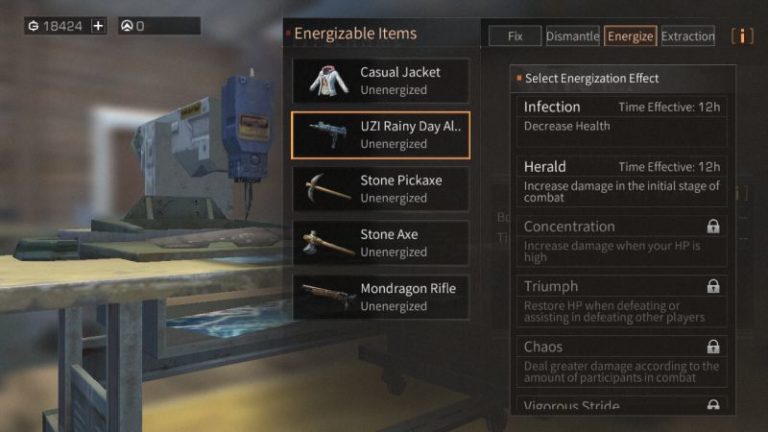Click the lock icon on Chaos effect
Image resolution: width=768 pixels, height=432 pixels.
(x=713, y=346)
